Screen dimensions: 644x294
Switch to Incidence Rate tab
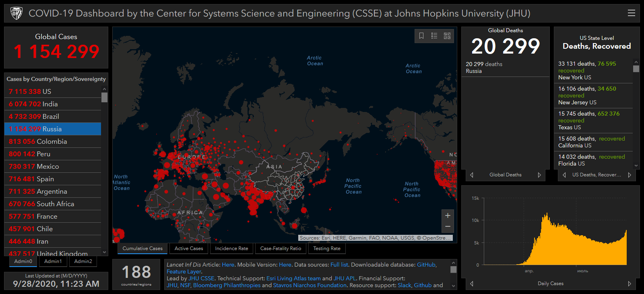[x=231, y=248]
